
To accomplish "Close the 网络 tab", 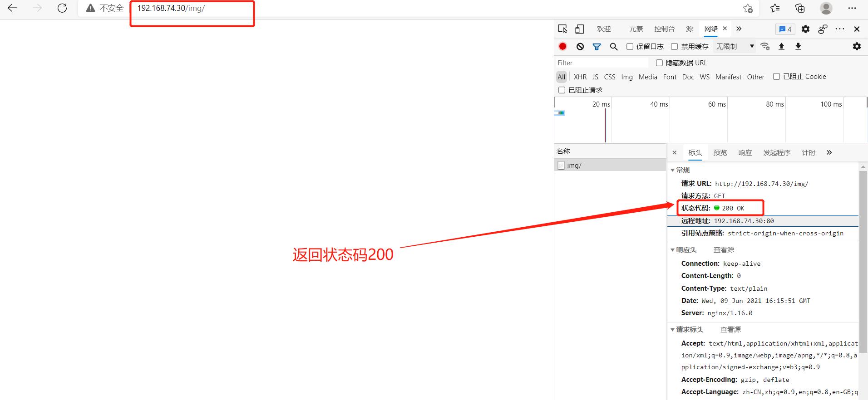I will 725,29.
